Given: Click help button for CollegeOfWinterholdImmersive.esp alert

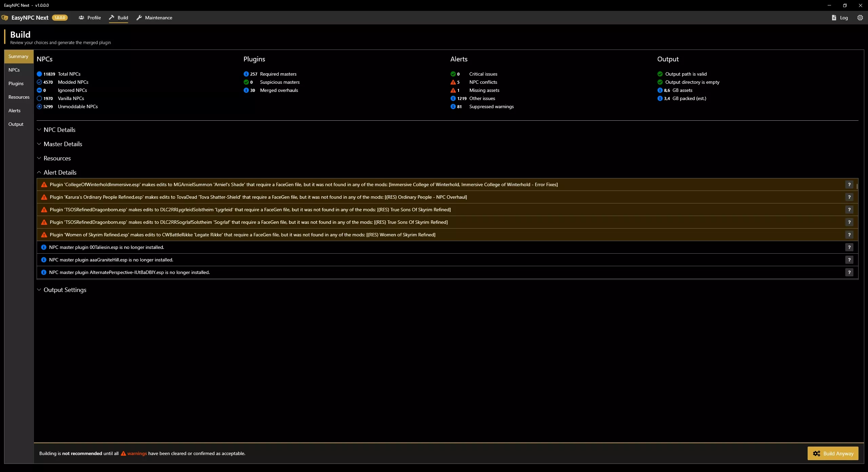Looking at the screenshot, I should coord(849,184).
